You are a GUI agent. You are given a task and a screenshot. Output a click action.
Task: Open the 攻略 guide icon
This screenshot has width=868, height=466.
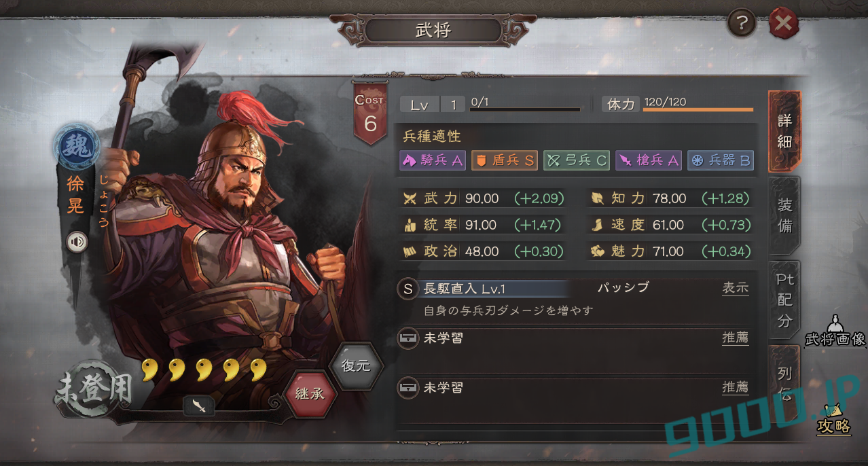[833, 418]
